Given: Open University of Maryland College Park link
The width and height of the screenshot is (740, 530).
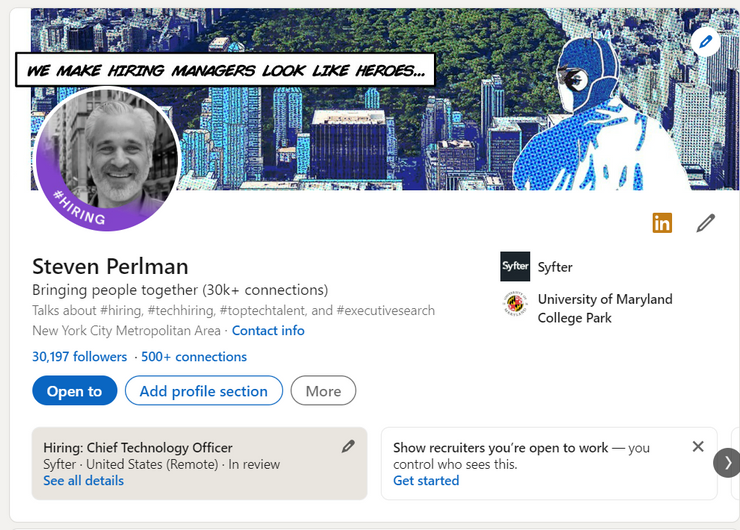Looking at the screenshot, I should click(604, 308).
